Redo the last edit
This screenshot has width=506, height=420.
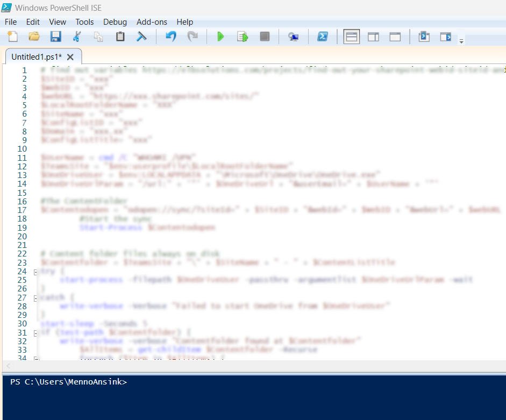point(193,37)
